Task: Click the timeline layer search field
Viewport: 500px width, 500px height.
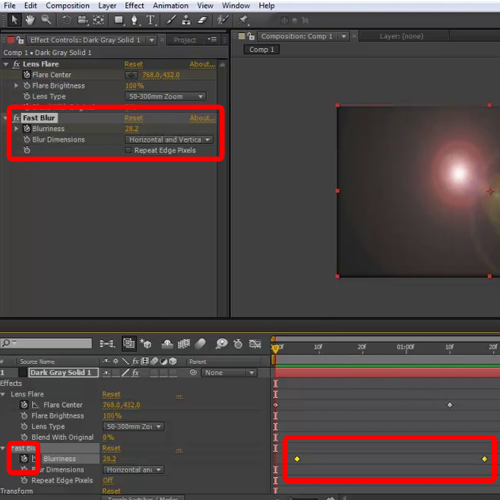Action: coord(46,343)
